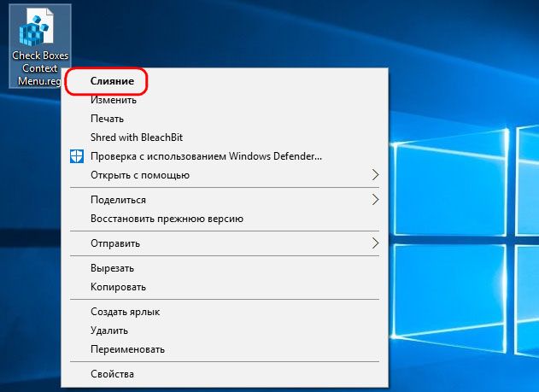This screenshot has width=539, height=392.
Task: Open the Открыть с помощью submenu
Action: [225, 175]
